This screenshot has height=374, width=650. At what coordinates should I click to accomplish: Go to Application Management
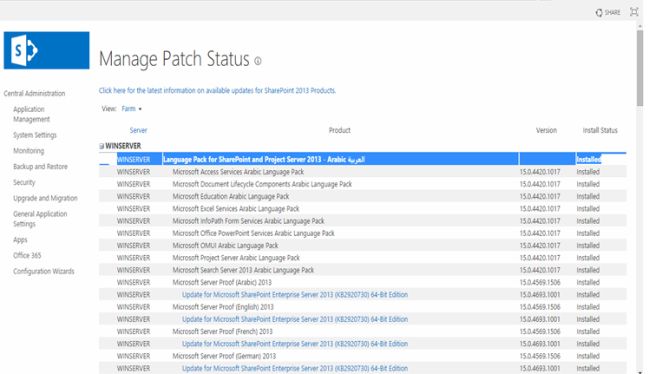click(x=32, y=114)
